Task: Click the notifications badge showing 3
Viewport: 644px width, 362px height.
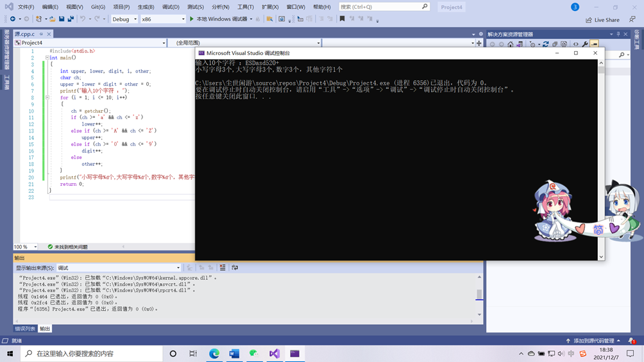Action: point(575,7)
